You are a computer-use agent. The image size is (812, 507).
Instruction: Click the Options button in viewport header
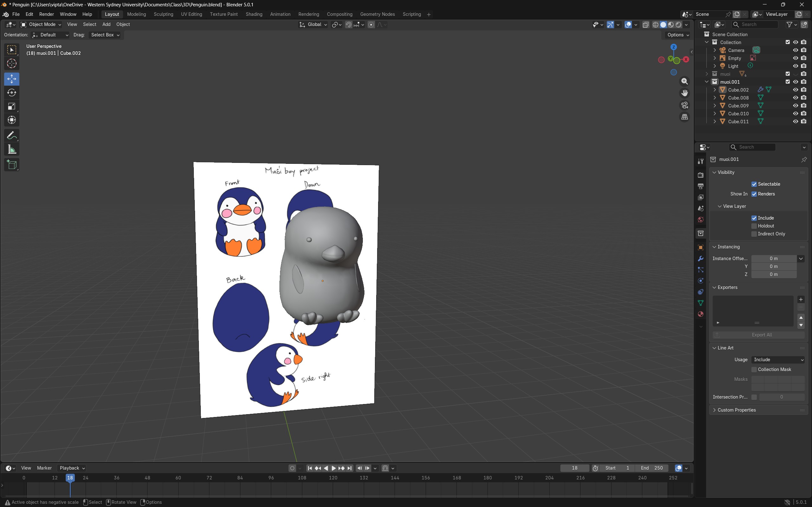[x=678, y=35]
